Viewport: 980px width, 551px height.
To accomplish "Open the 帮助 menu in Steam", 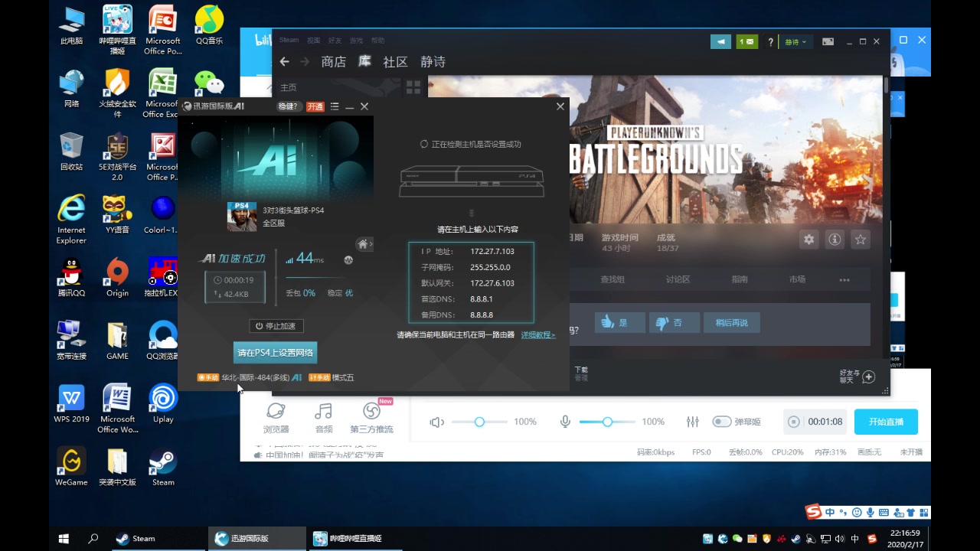I will pyautogui.click(x=377, y=40).
